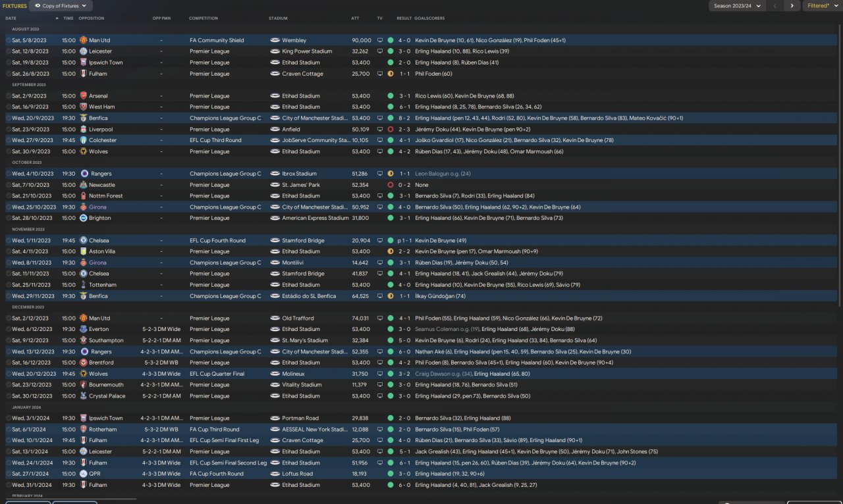
Task: Click the vertical scrollbar of the fixtures list
Action: coord(839,164)
